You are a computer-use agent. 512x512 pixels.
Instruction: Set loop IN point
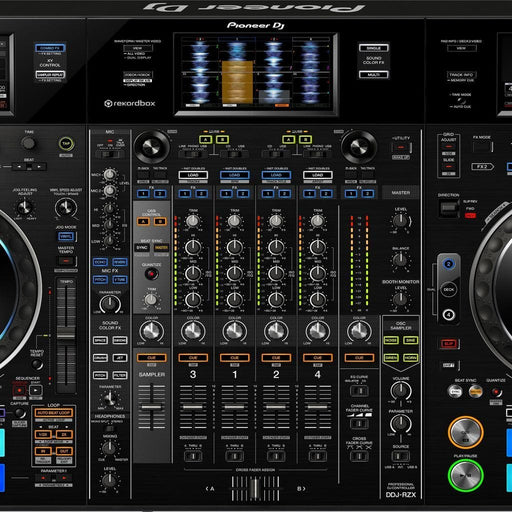(43, 451)
